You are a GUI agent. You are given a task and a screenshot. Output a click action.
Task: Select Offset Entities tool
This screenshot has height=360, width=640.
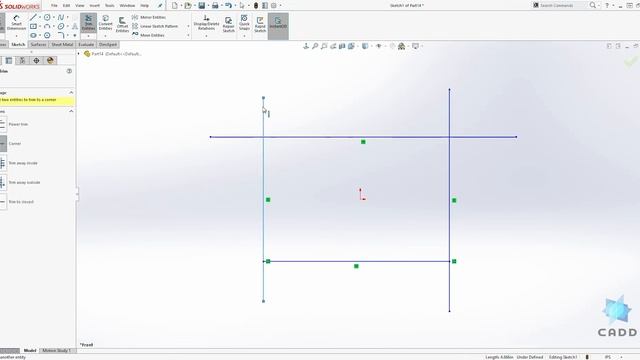122,24
